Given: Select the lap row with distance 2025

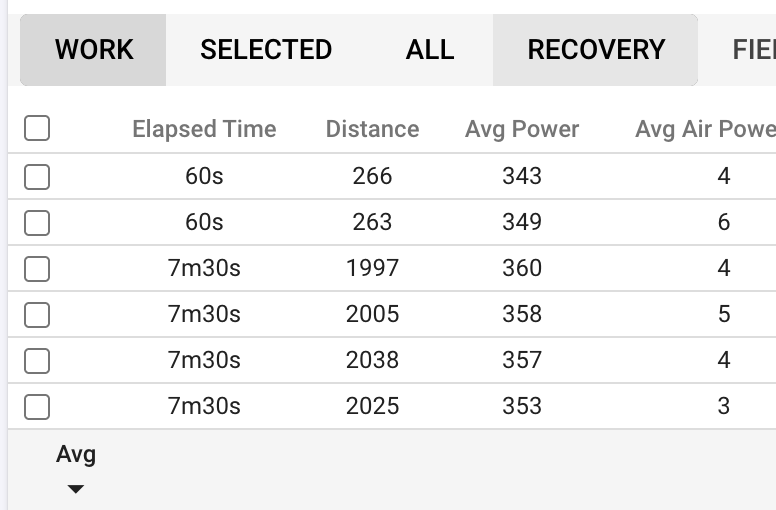Looking at the screenshot, I should click(x=37, y=406).
